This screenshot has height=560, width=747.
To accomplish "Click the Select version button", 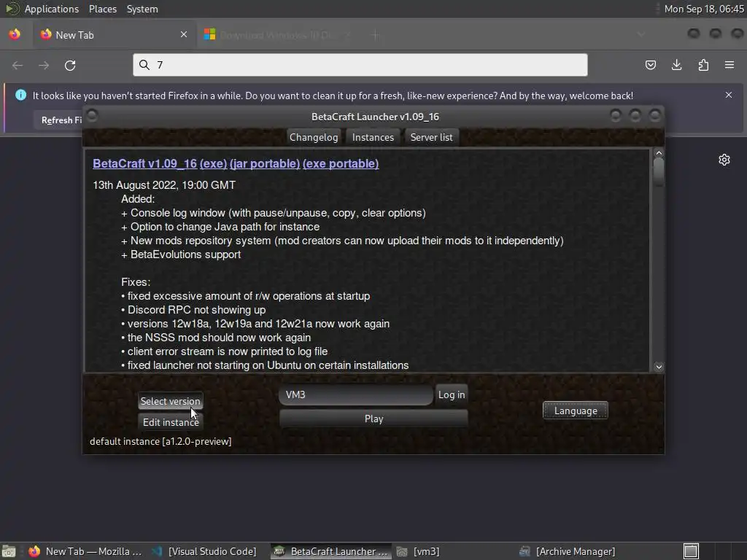I will [170, 401].
